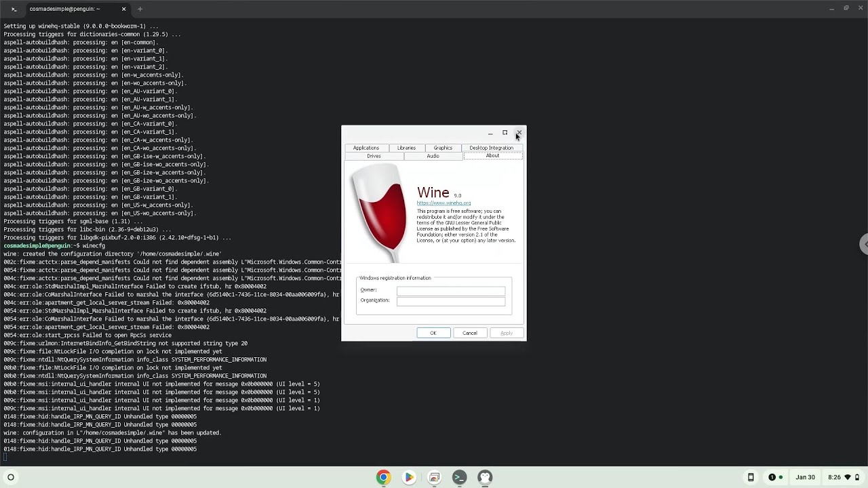
Task: Click the 'Wine' title text
Action: tap(433, 193)
